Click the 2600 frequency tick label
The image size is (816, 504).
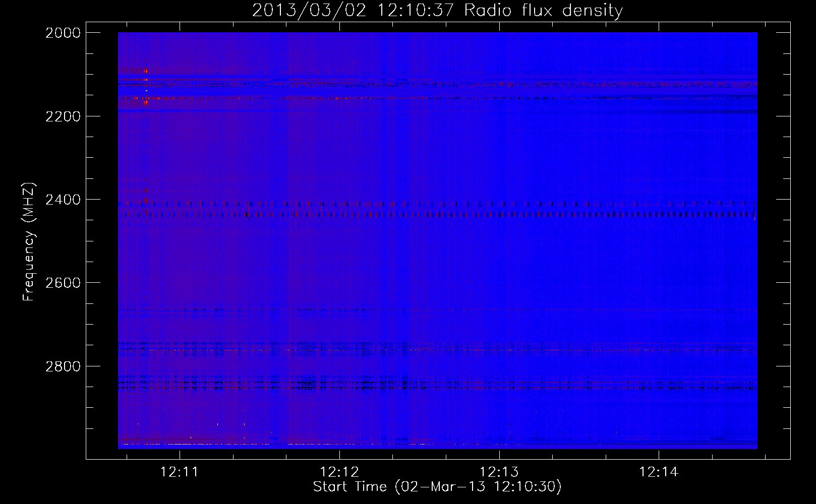[x=63, y=283]
